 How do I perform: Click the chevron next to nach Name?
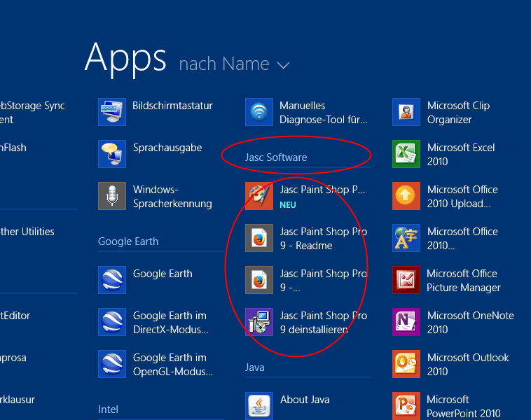point(284,65)
